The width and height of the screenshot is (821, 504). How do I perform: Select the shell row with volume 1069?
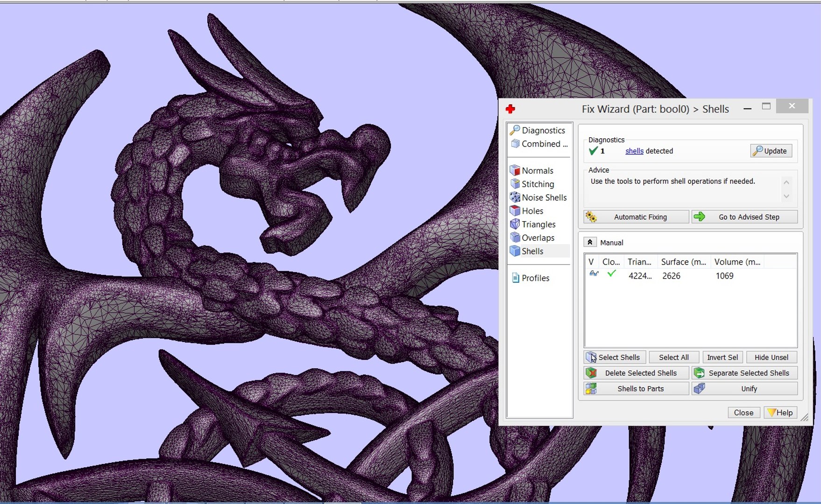pyautogui.click(x=690, y=276)
